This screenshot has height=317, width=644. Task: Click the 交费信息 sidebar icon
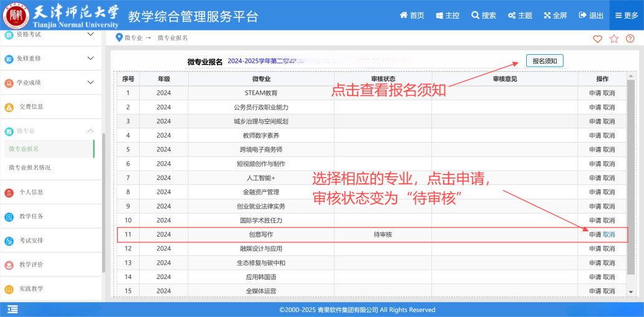pyautogui.click(x=9, y=106)
